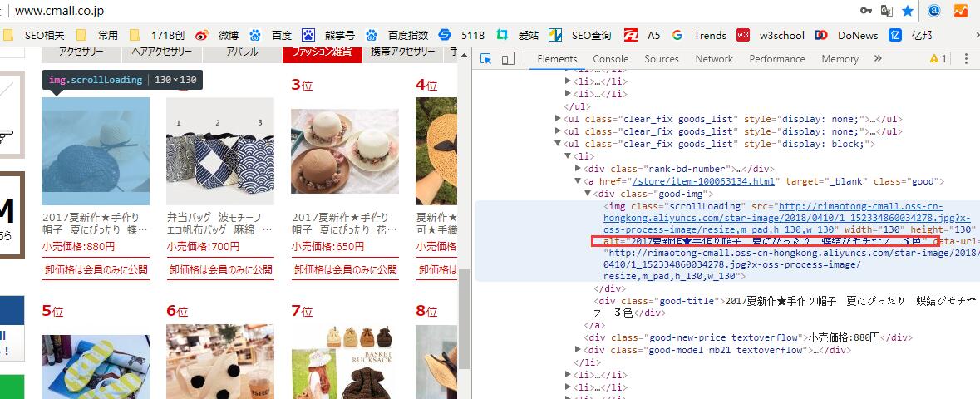Select the ヘアアクセサリー category tab
This screenshot has height=399, width=980.
click(162, 52)
